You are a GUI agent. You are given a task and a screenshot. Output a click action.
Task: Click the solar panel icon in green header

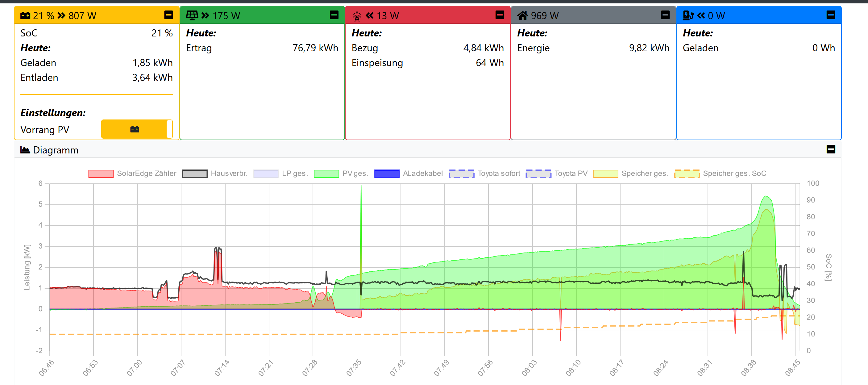(x=192, y=15)
